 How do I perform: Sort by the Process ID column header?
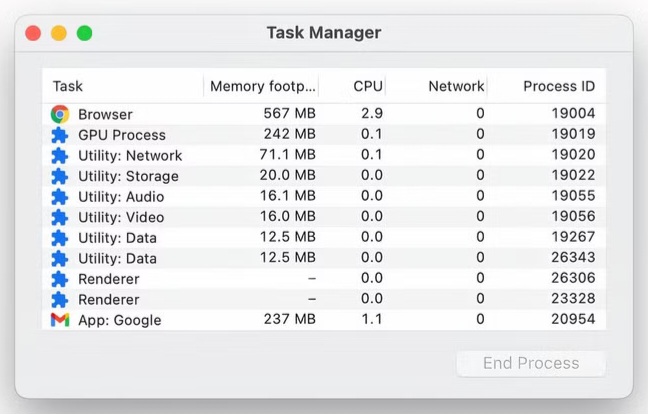click(558, 87)
